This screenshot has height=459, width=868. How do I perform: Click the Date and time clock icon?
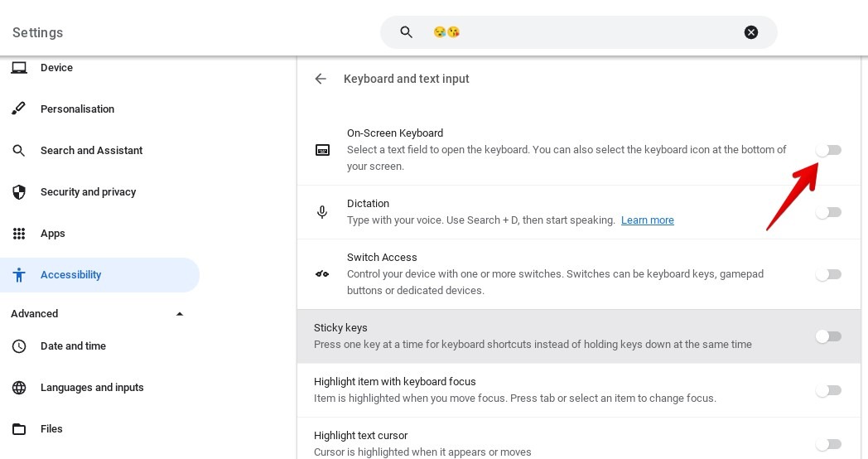click(x=19, y=346)
